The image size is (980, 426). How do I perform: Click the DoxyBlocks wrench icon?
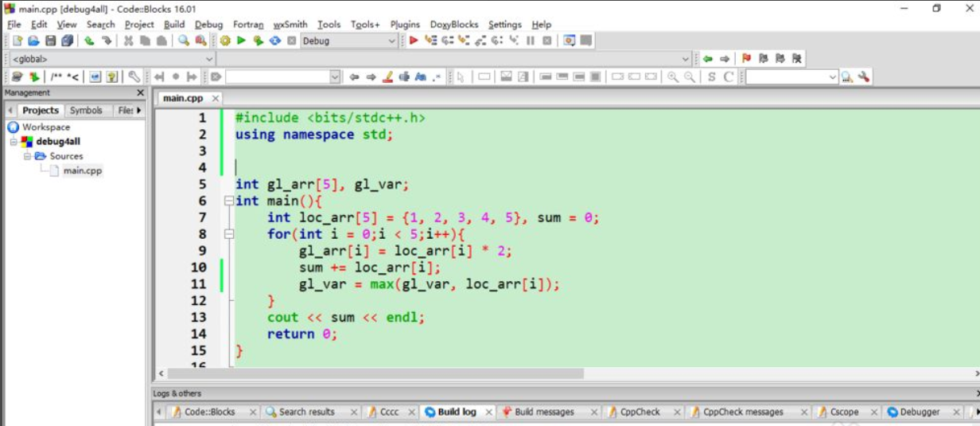coord(134,77)
